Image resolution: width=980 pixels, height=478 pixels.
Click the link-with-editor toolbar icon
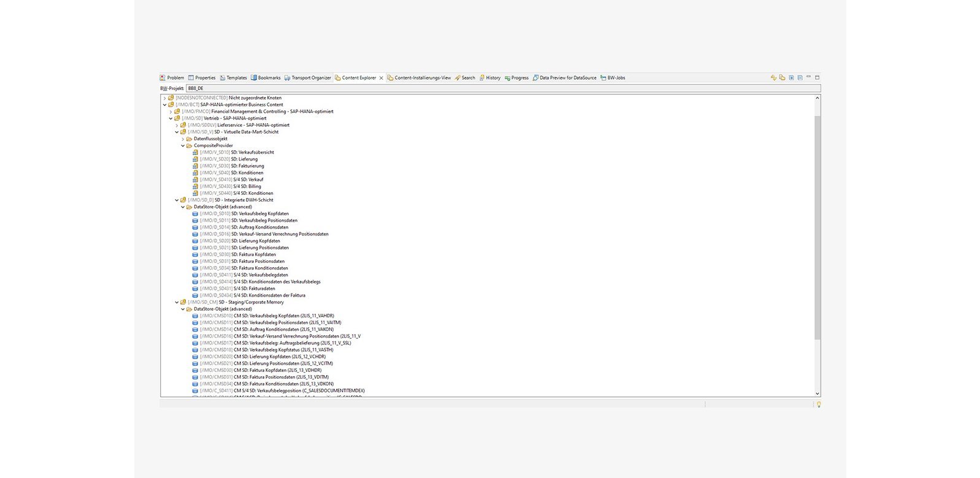pyautogui.click(x=773, y=78)
